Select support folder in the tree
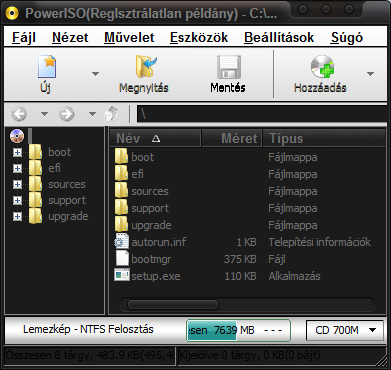This screenshot has width=391, height=370. coord(67,200)
